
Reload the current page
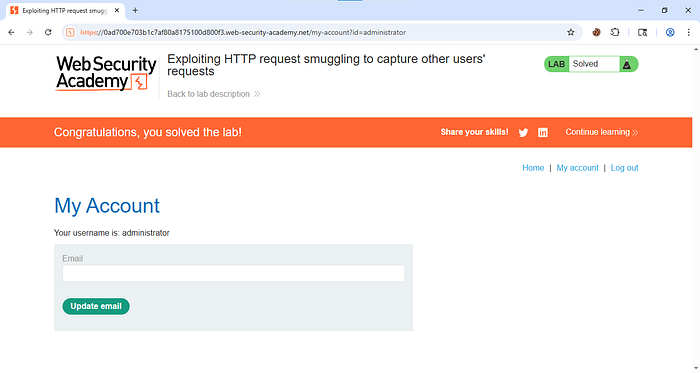(48, 32)
